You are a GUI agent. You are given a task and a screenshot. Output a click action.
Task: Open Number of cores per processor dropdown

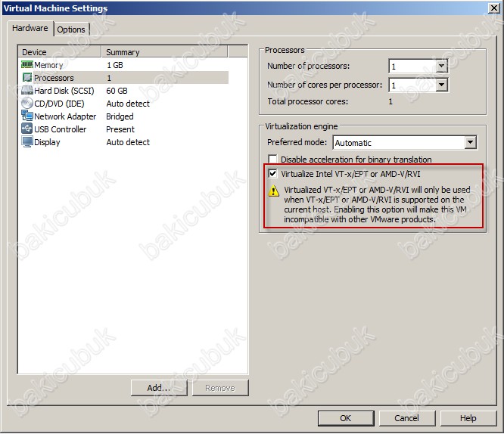[x=442, y=85]
